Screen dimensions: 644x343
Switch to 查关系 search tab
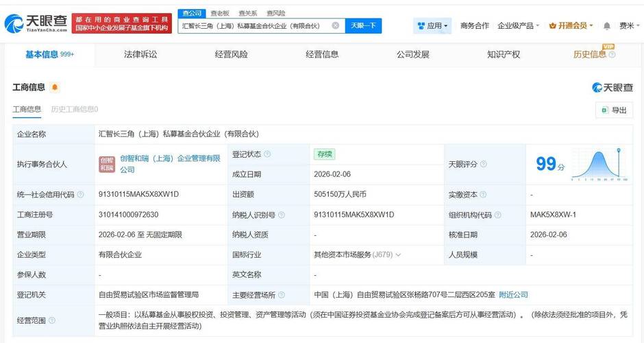pyautogui.click(x=247, y=13)
